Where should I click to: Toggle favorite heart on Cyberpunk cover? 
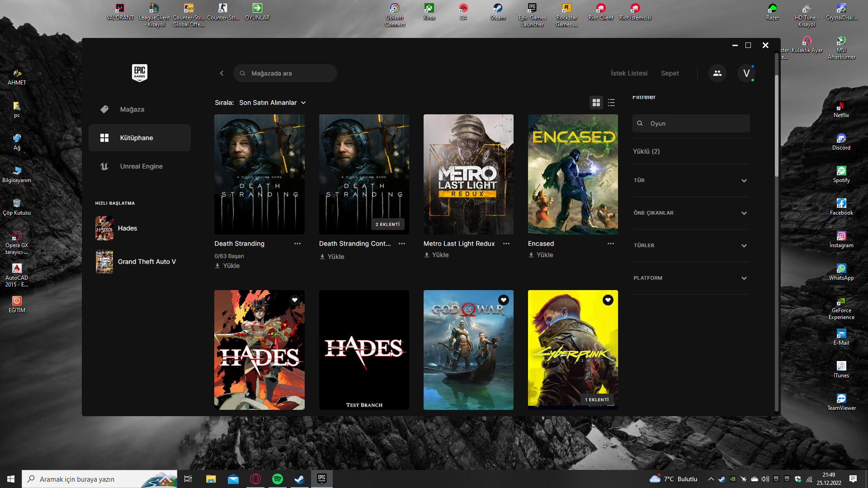click(x=608, y=300)
